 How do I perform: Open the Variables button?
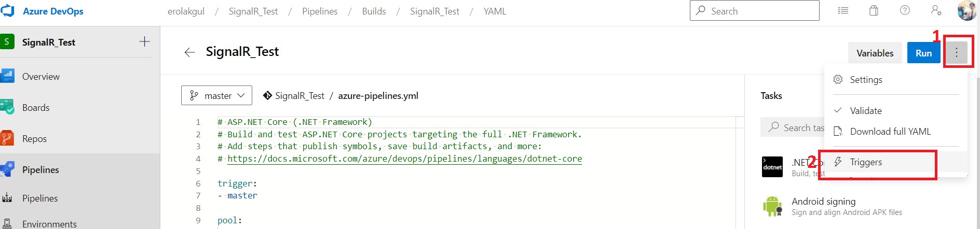875,53
